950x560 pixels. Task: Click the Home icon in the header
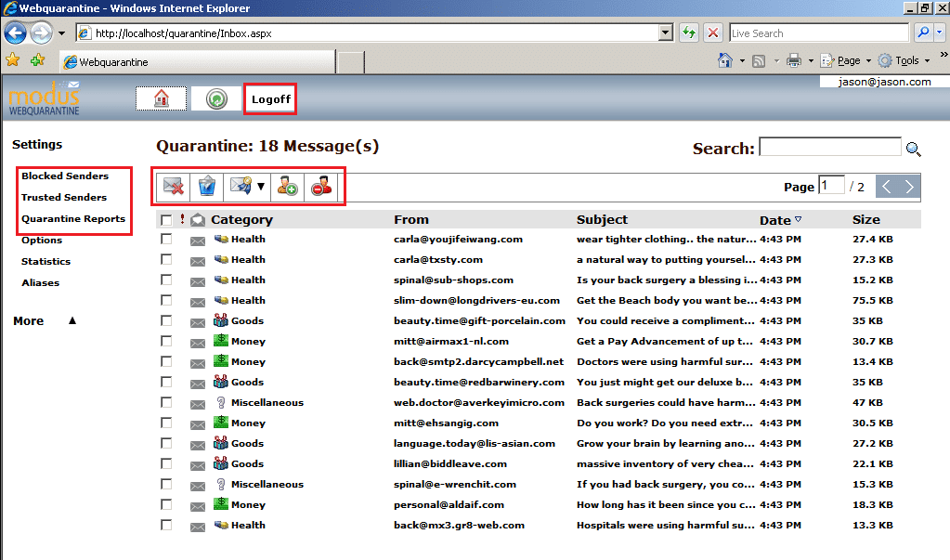tap(160, 98)
